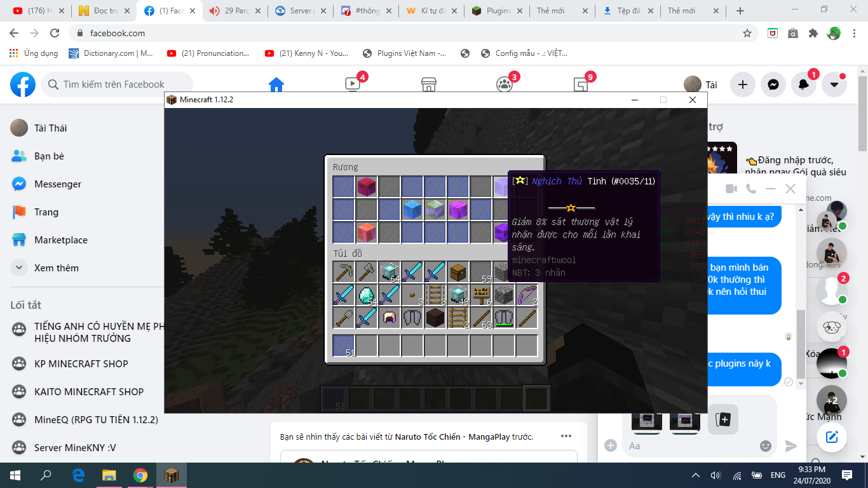The width and height of the screenshot is (868, 488).
Task: Start a voice call in chat window
Action: [751, 189]
